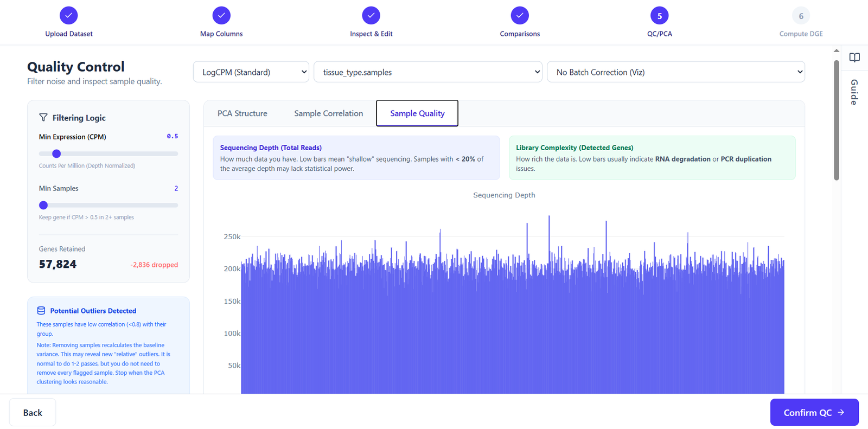Viewport: 868px width, 429px height.
Task: Click the 200k axis label
Action: tap(232, 269)
